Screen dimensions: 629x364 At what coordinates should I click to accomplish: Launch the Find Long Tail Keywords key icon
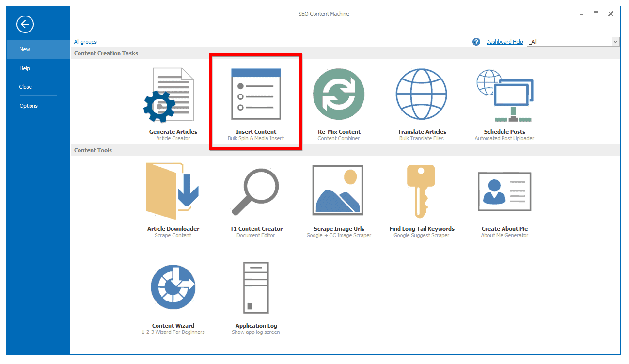421,191
